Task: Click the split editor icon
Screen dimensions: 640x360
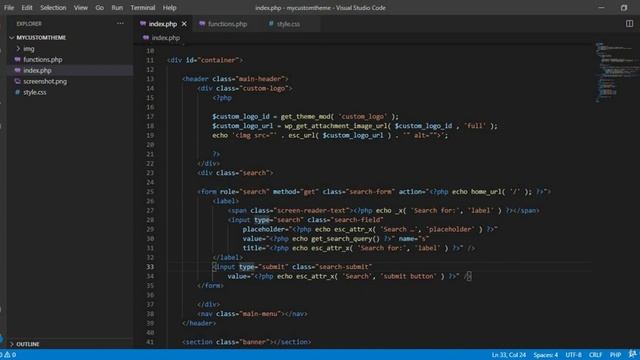Action: tap(629, 24)
